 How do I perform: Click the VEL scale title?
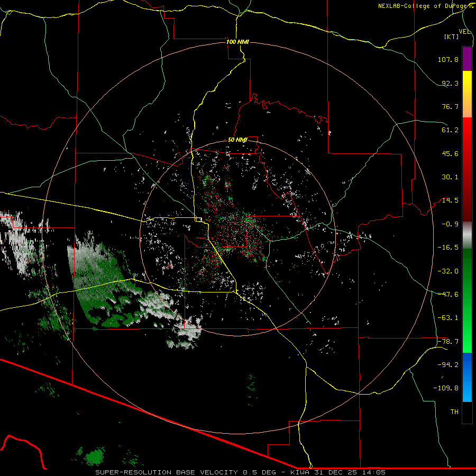pyautogui.click(x=464, y=32)
